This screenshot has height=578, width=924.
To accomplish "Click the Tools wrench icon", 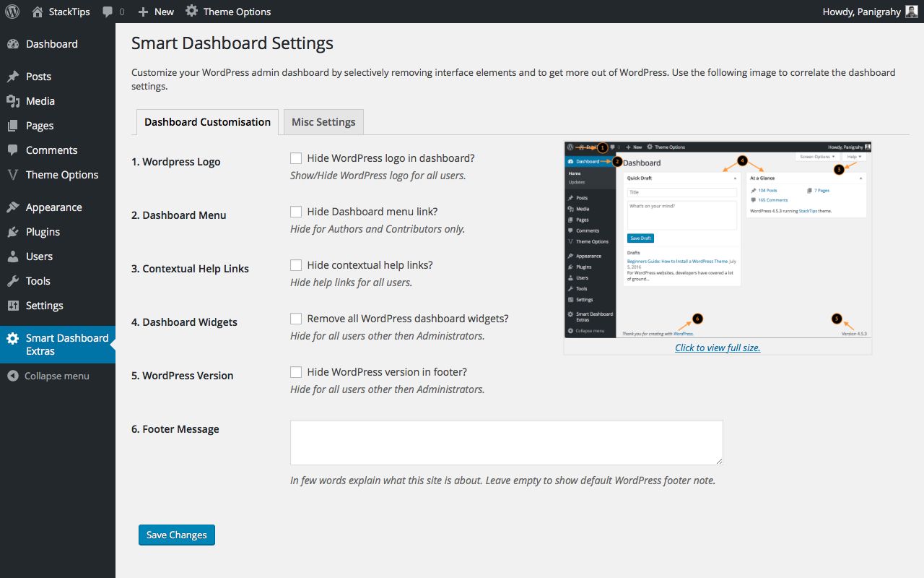I will coord(13,281).
